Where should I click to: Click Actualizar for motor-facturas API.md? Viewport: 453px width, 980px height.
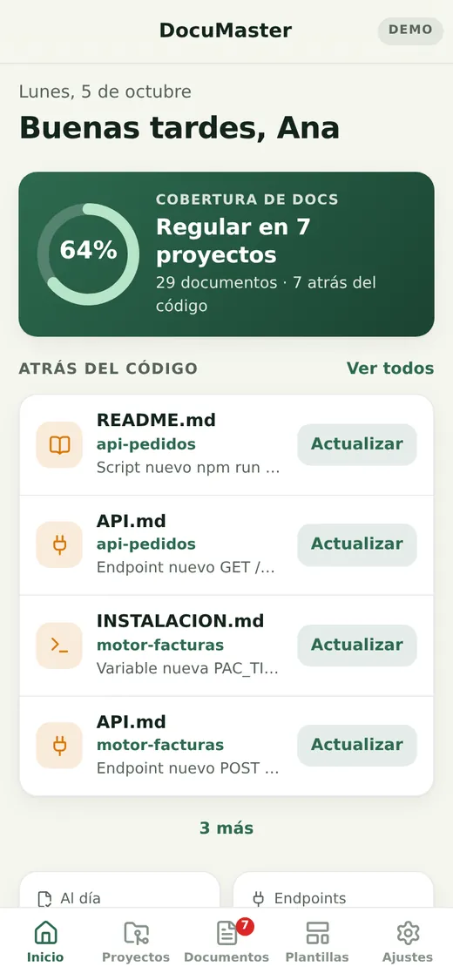point(357,745)
